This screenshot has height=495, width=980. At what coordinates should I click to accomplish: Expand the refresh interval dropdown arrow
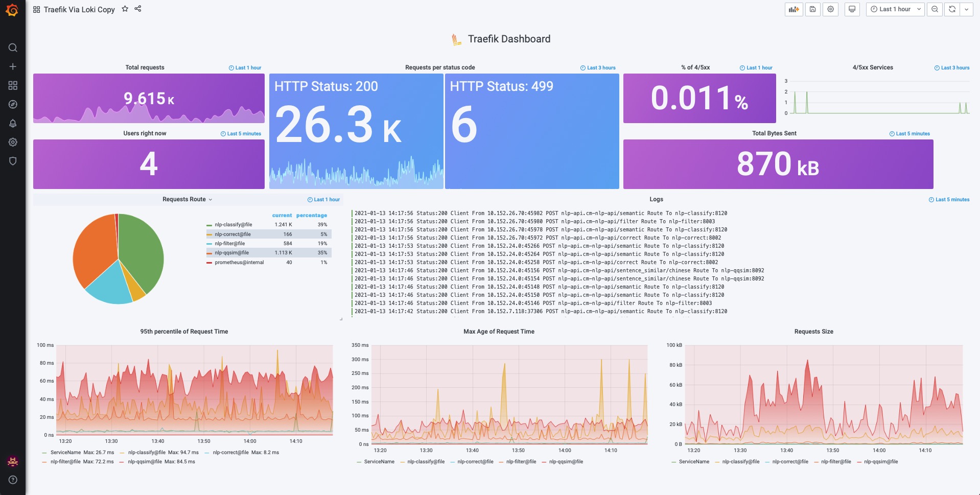click(x=966, y=9)
